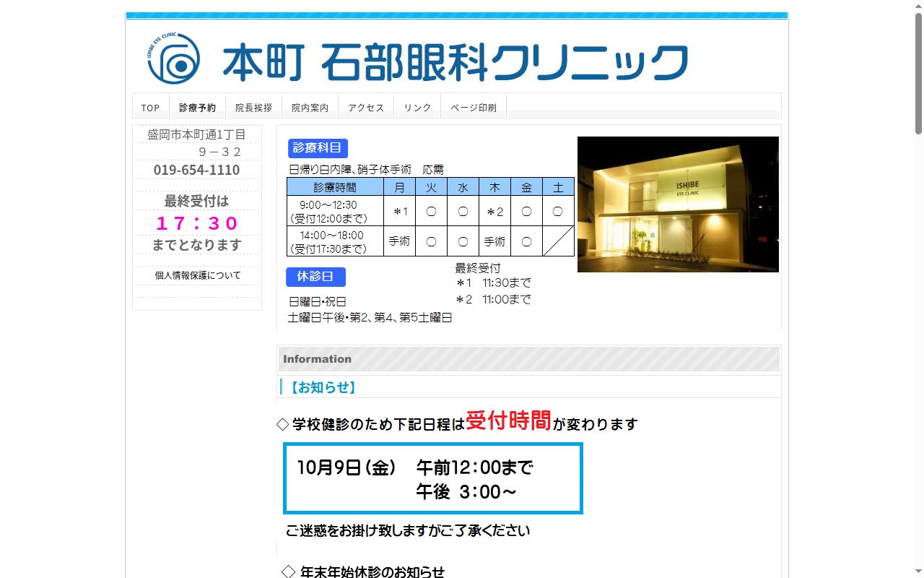Open the アクセス menu item
This screenshot has width=924, height=578.
[x=366, y=107]
